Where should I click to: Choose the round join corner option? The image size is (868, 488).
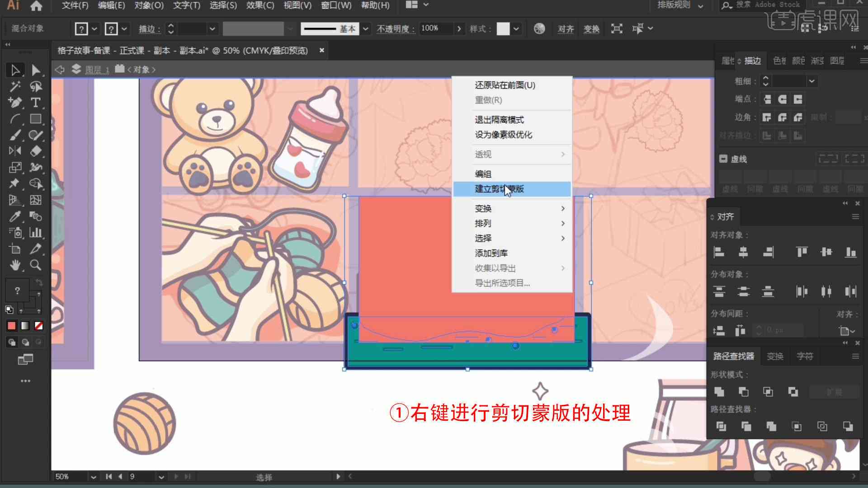tap(783, 117)
